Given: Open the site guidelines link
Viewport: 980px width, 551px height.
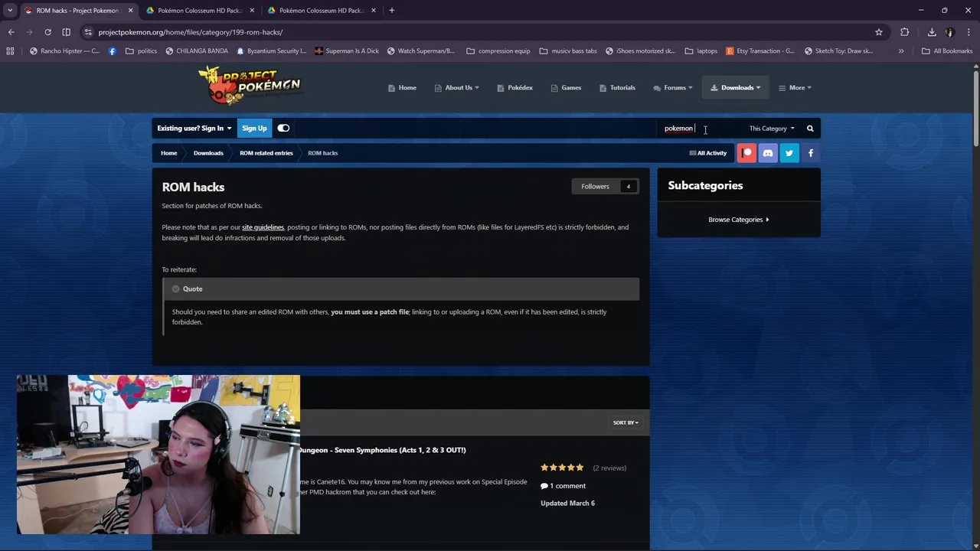Looking at the screenshot, I should (263, 227).
